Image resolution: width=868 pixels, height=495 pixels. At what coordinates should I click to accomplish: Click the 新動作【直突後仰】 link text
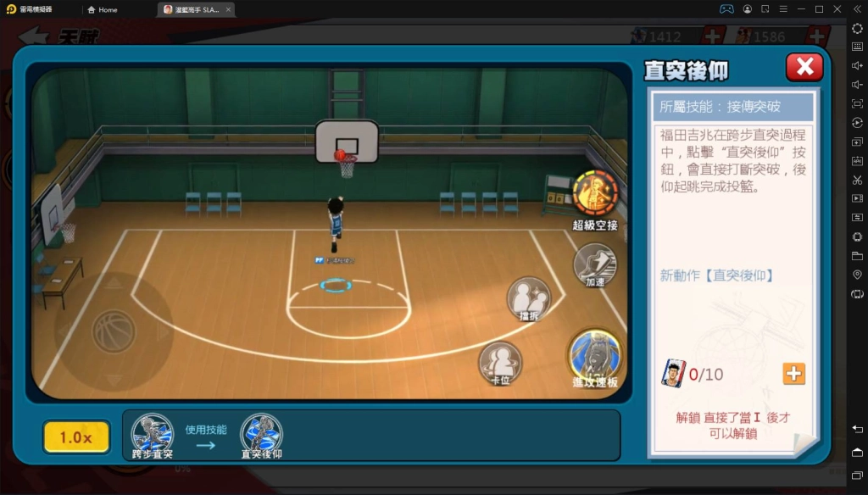point(716,275)
